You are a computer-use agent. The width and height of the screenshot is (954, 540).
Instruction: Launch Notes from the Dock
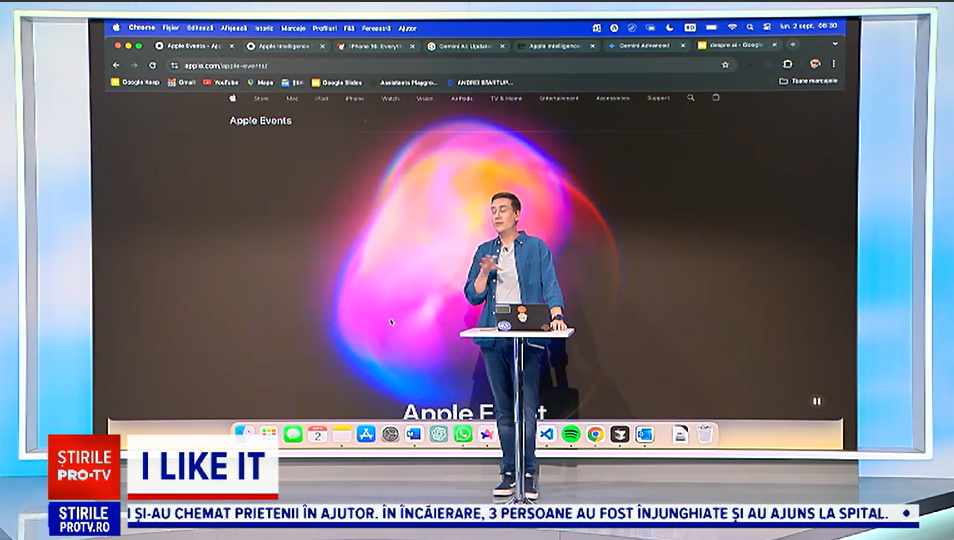(342, 434)
